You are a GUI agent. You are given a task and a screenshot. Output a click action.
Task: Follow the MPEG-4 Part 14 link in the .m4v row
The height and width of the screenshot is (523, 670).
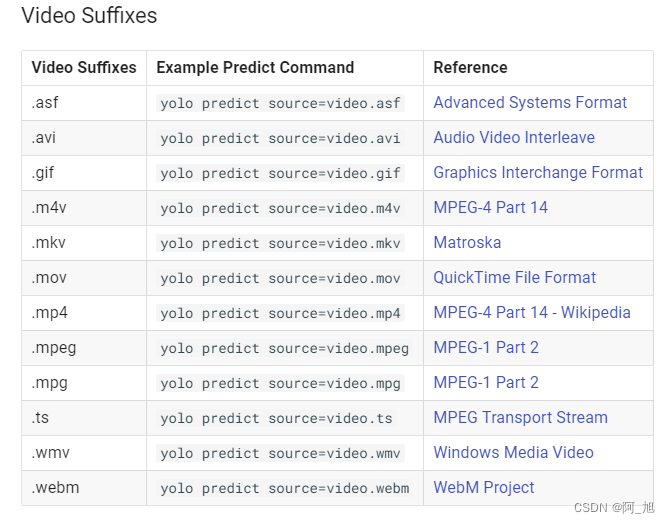click(490, 208)
